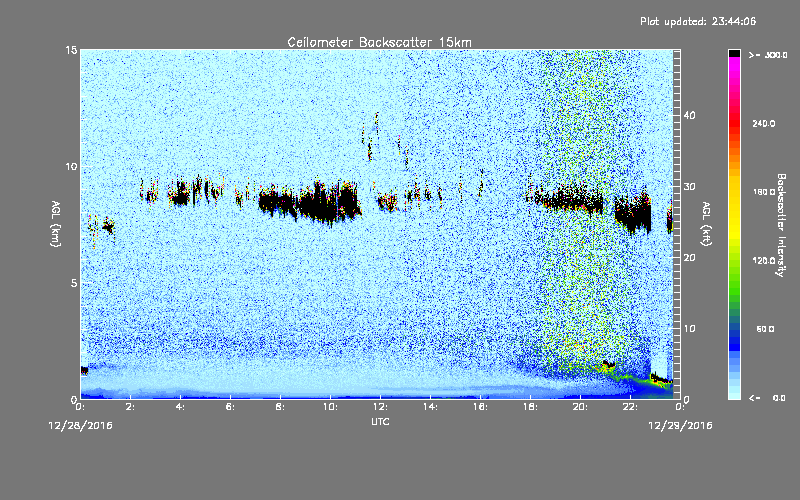Select the 'Backscatter Intensity' colorbar label
Screen dimensions: 800x500
click(781, 225)
